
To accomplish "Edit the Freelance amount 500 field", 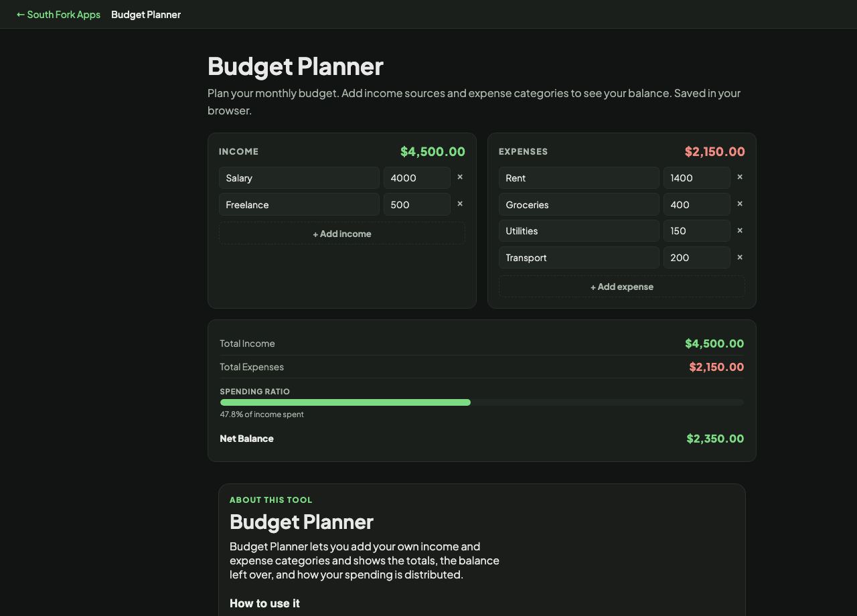I will (x=417, y=204).
